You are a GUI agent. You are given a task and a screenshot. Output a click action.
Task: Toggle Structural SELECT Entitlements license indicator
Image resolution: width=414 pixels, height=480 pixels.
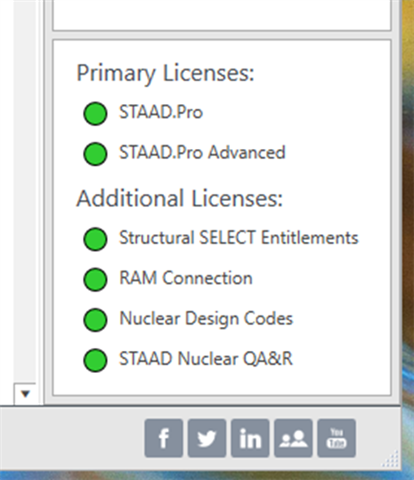95,239
